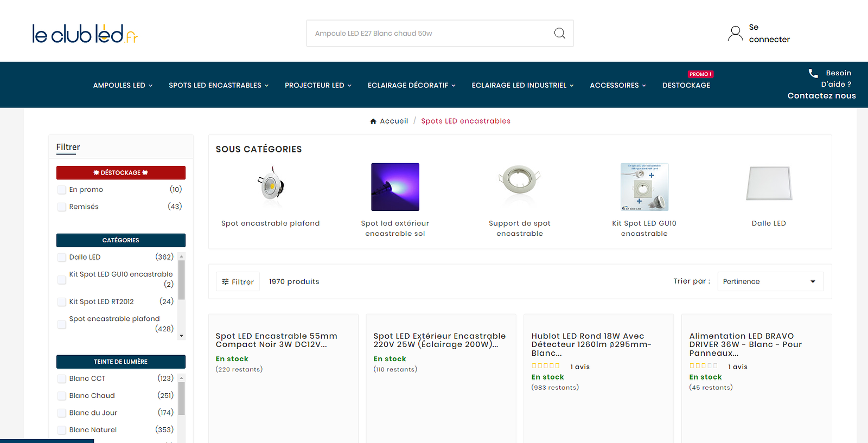Screen dimensions: 868x443
Task: Enable the Blanc Chaud tint filter
Action: (62, 396)
